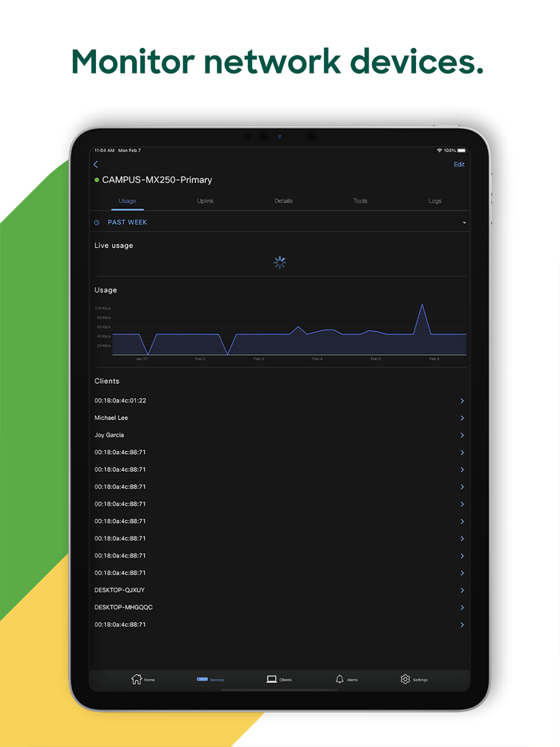Tap the 11:04 AM clock in the status bar
The width and height of the screenshot is (560, 747).
pos(104,150)
